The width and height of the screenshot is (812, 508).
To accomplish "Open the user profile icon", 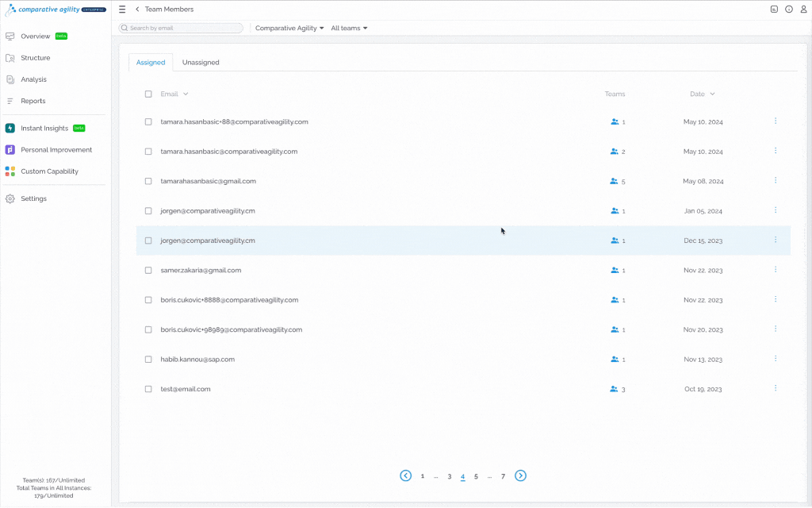I will coord(803,10).
